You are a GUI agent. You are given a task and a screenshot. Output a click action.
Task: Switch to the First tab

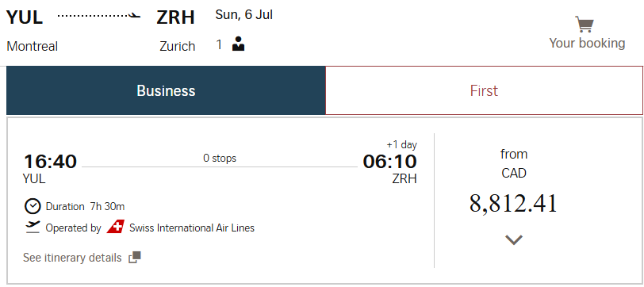click(x=484, y=90)
